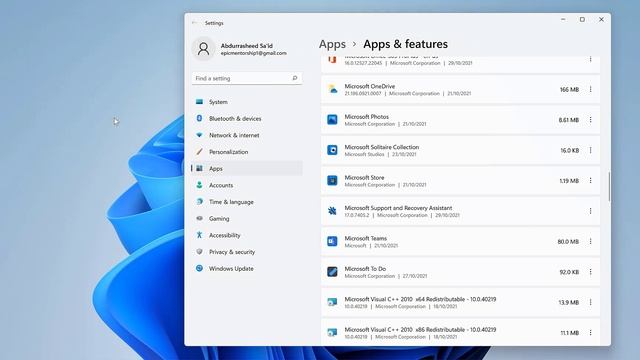Select Apps in the sidebar
This screenshot has height=360, width=640.
(x=247, y=168)
